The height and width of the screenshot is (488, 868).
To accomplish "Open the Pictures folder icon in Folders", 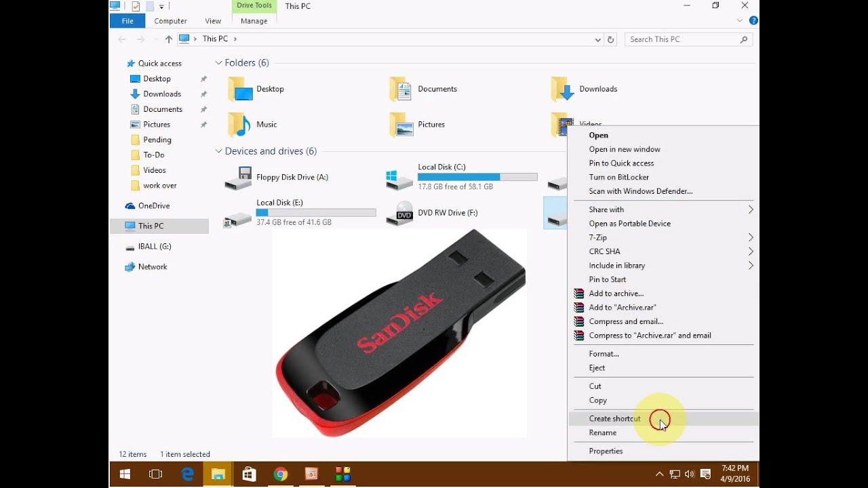I will [x=401, y=125].
